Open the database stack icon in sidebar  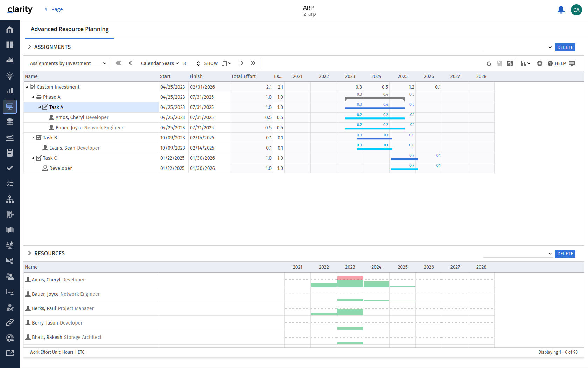(10, 122)
